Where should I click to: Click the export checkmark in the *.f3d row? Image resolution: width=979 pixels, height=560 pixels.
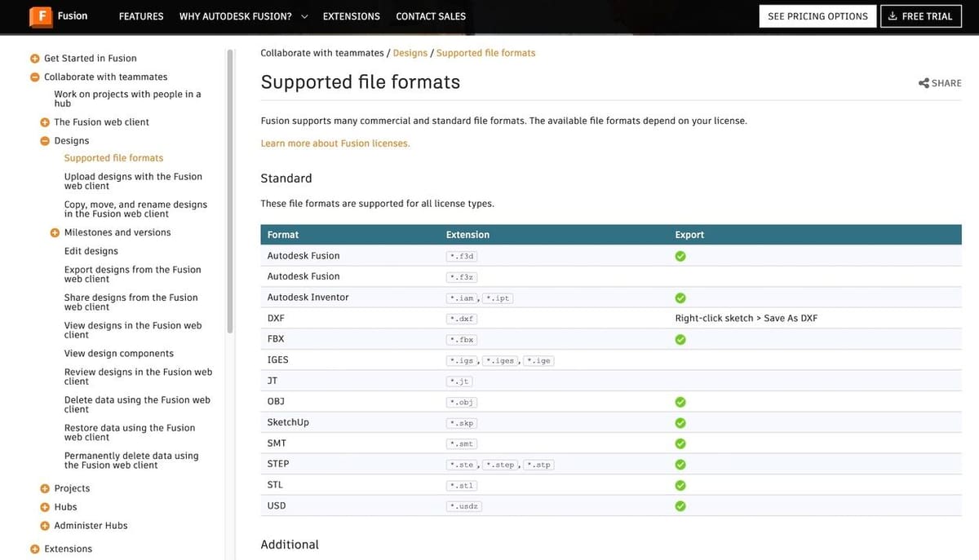tap(680, 256)
